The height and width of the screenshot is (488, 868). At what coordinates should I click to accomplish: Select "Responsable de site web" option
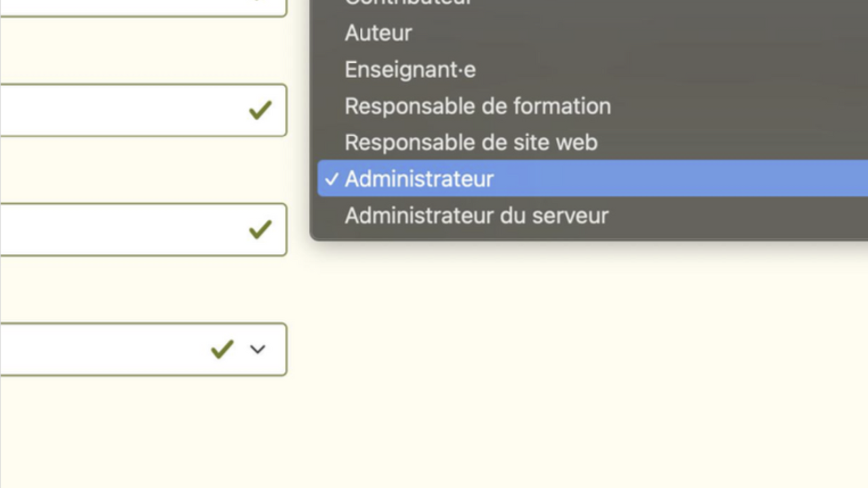[471, 143]
